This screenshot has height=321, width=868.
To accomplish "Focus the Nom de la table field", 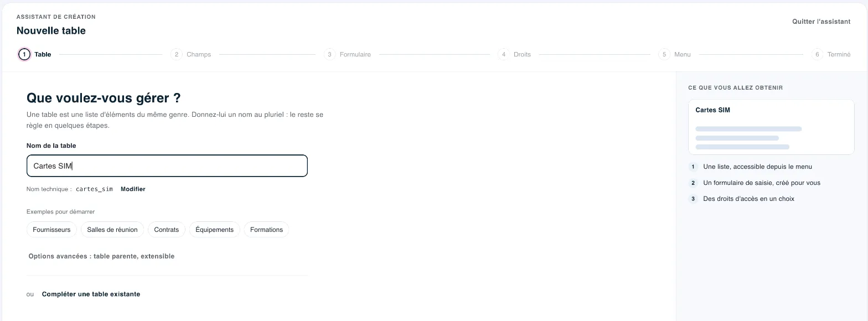I will tap(167, 166).
